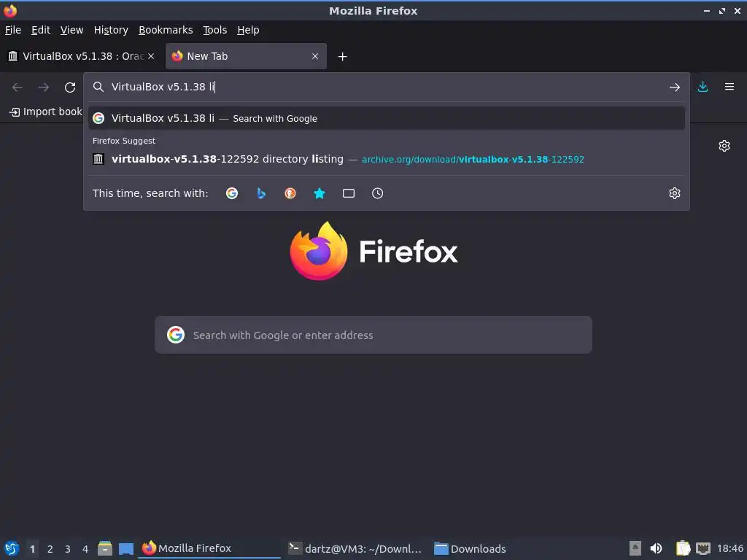Open archive.org directory listing suggestion
The width and height of the screenshot is (747, 560).
387,159
